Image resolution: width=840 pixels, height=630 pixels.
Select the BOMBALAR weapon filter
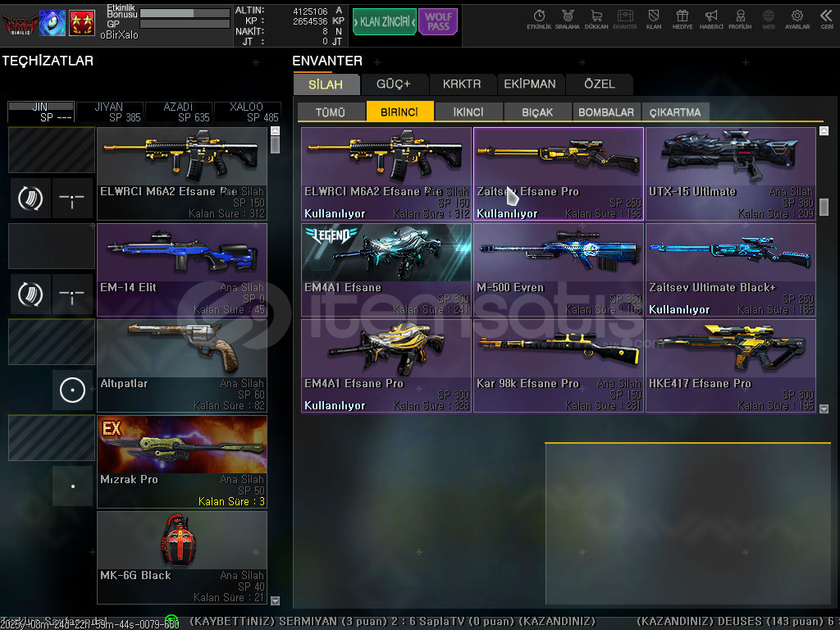pyautogui.click(x=606, y=112)
